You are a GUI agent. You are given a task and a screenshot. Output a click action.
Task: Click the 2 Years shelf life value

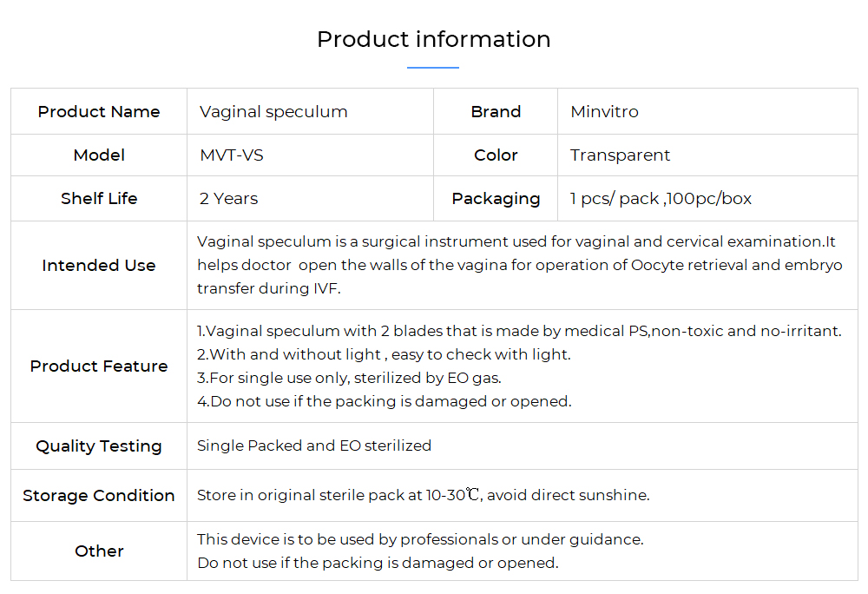[x=228, y=198]
